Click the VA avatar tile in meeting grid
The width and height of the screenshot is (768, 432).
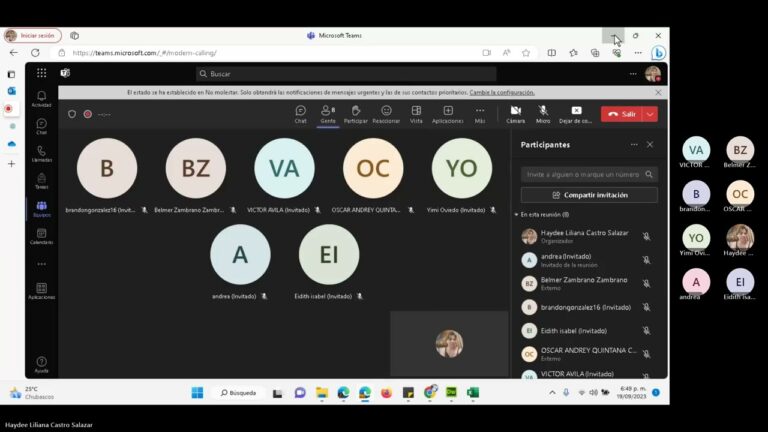click(284, 168)
